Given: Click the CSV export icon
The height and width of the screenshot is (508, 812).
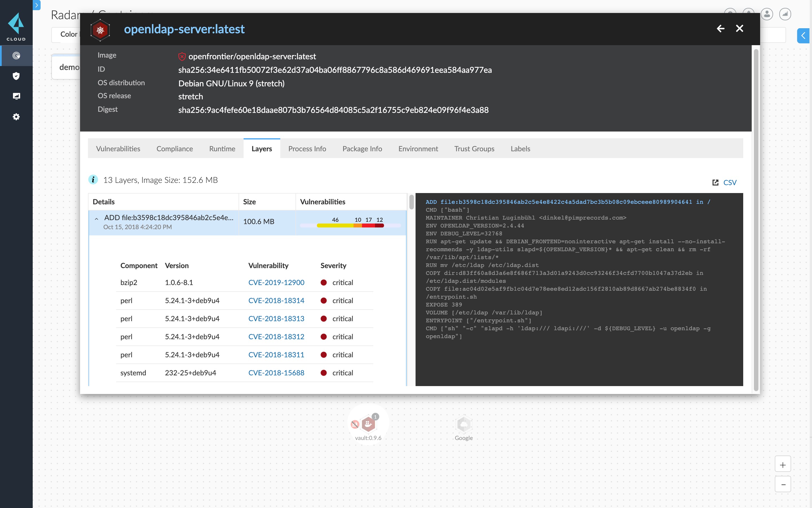Looking at the screenshot, I should (715, 182).
